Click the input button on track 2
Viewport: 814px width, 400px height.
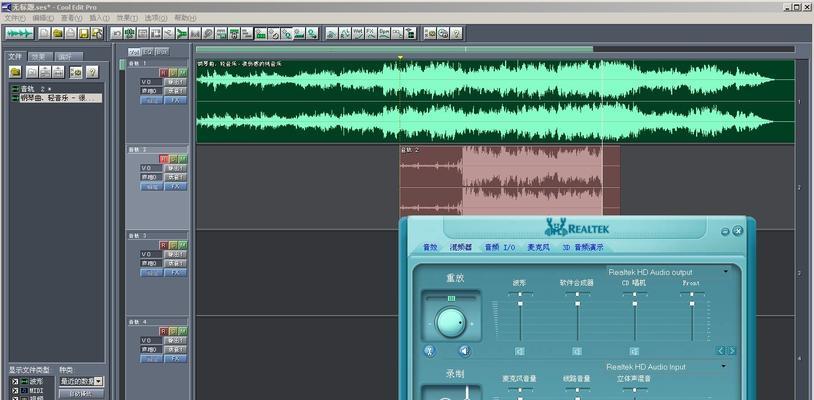[x=175, y=177]
